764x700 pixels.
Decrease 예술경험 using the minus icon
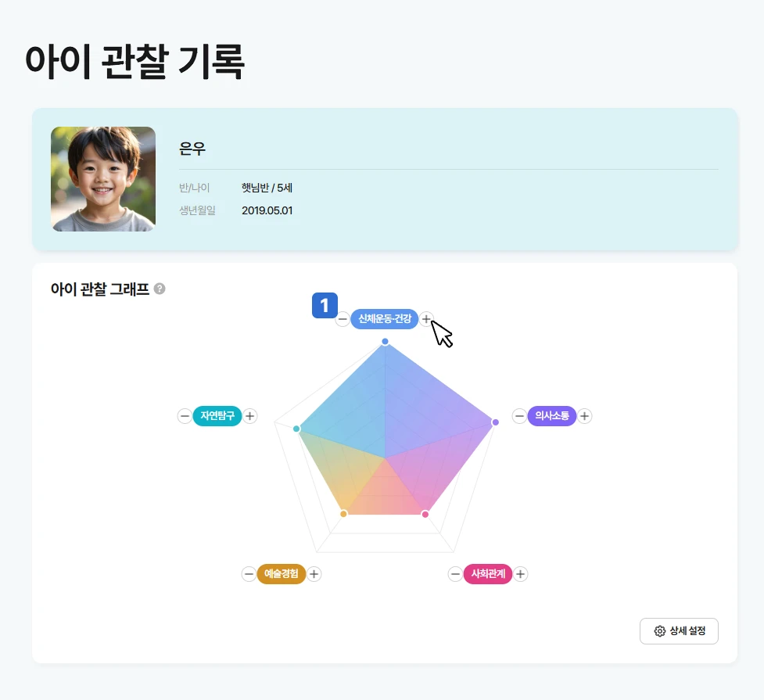pyautogui.click(x=249, y=574)
